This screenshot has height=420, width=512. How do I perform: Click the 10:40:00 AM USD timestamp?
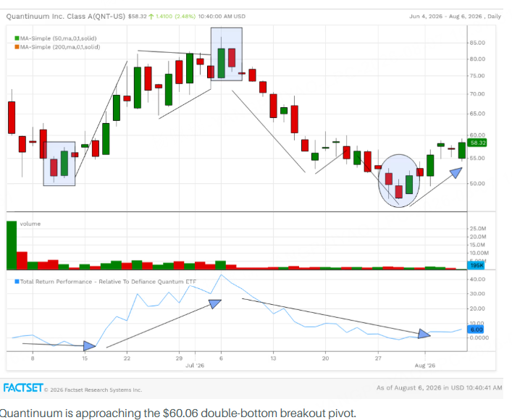[x=222, y=17]
